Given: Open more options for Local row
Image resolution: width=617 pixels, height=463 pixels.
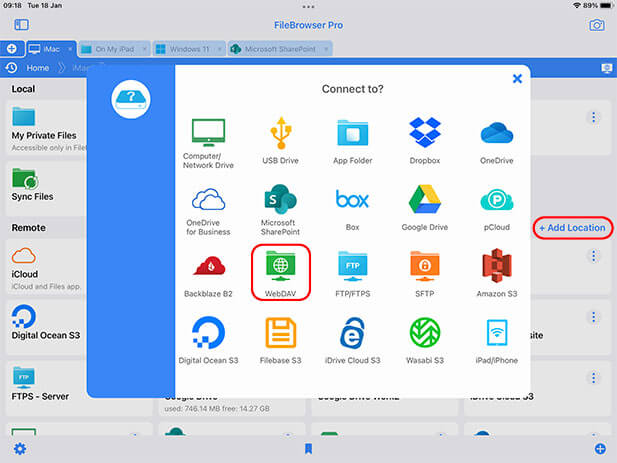Looking at the screenshot, I should point(593,117).
